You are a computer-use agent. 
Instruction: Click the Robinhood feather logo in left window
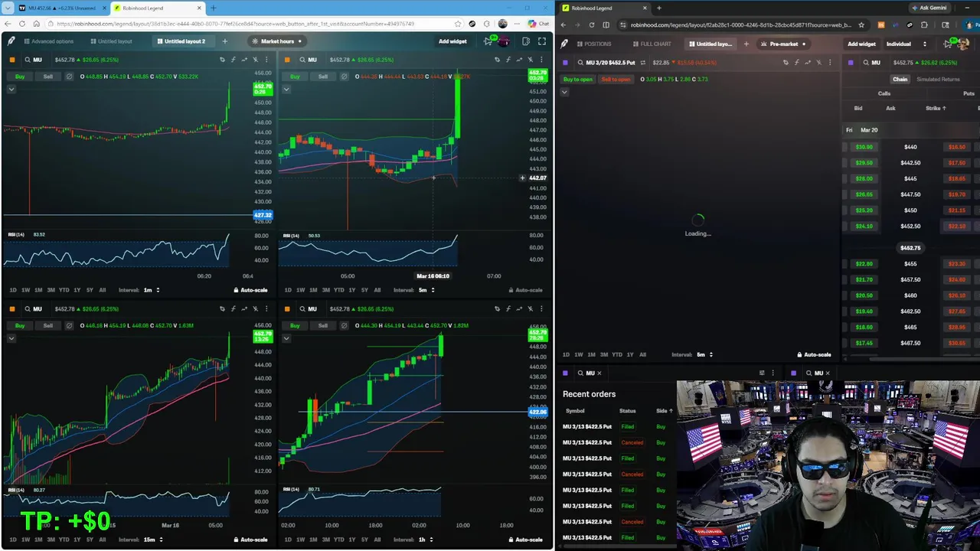(11, 41)
